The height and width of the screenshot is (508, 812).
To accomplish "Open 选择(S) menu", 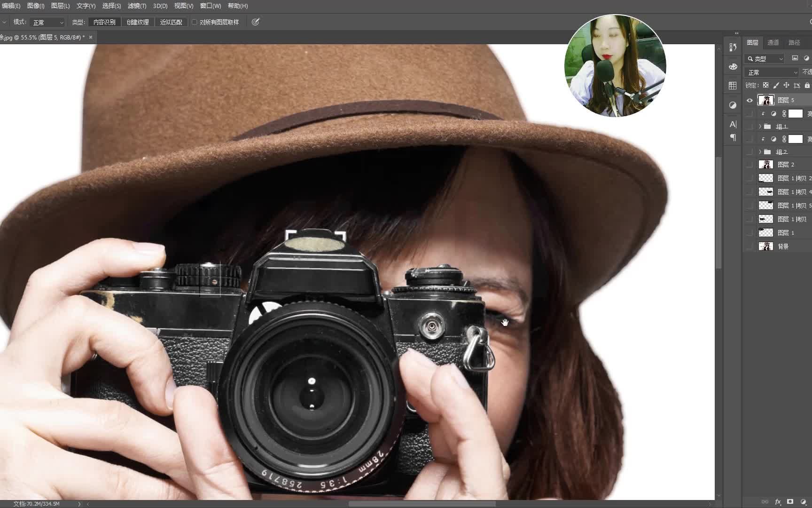I will click(111, 6).
